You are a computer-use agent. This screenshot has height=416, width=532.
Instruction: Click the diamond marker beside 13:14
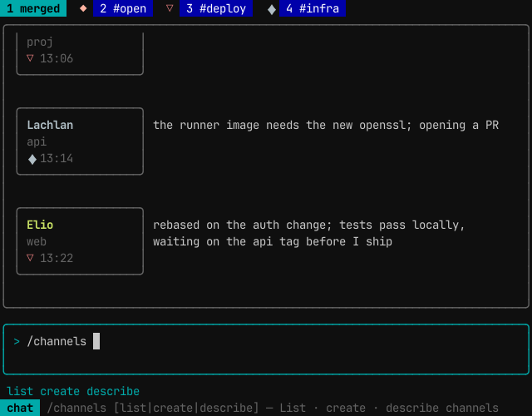point(32,159)
